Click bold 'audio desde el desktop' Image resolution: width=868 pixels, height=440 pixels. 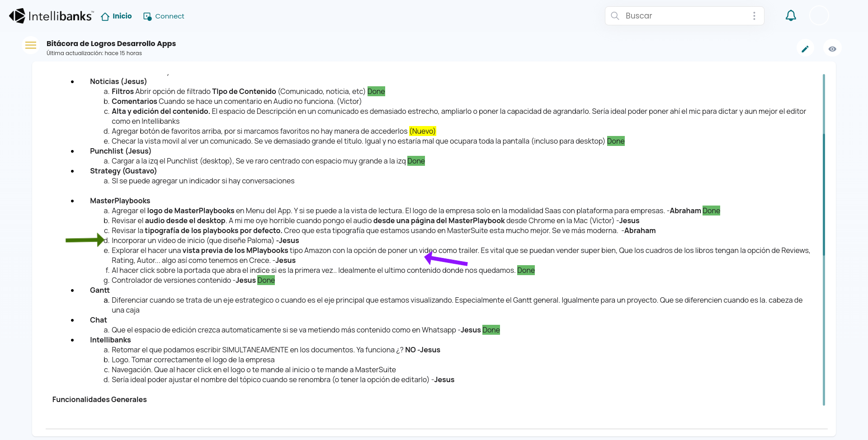185,220
